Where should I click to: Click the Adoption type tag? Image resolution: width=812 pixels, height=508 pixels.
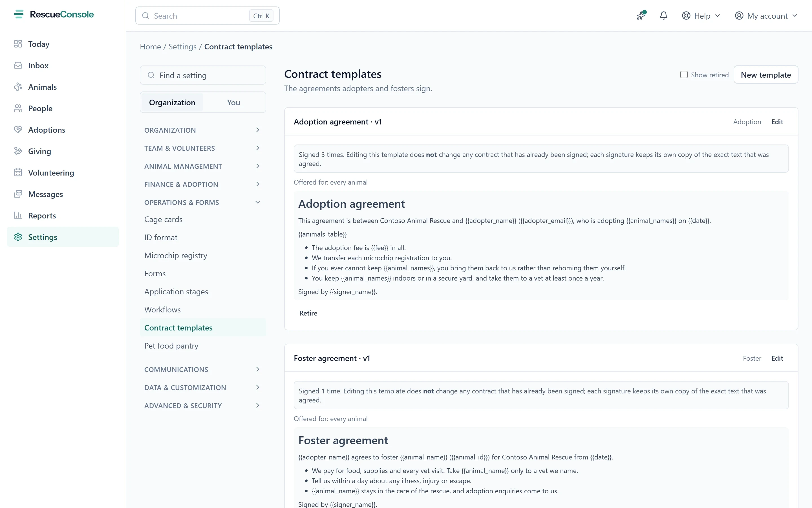pyautogui.click(x=747, y=122)
